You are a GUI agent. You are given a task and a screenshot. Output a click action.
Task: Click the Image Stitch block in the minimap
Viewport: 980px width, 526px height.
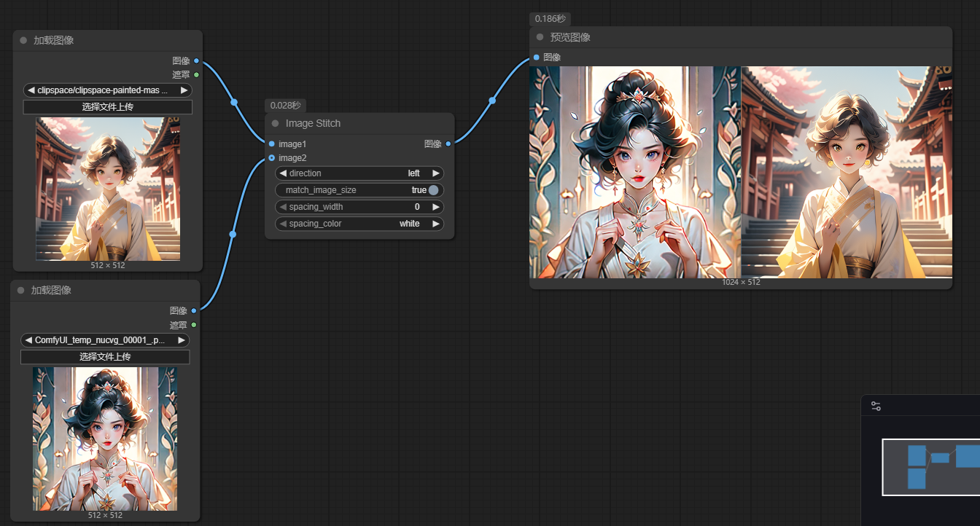(940, 458)
